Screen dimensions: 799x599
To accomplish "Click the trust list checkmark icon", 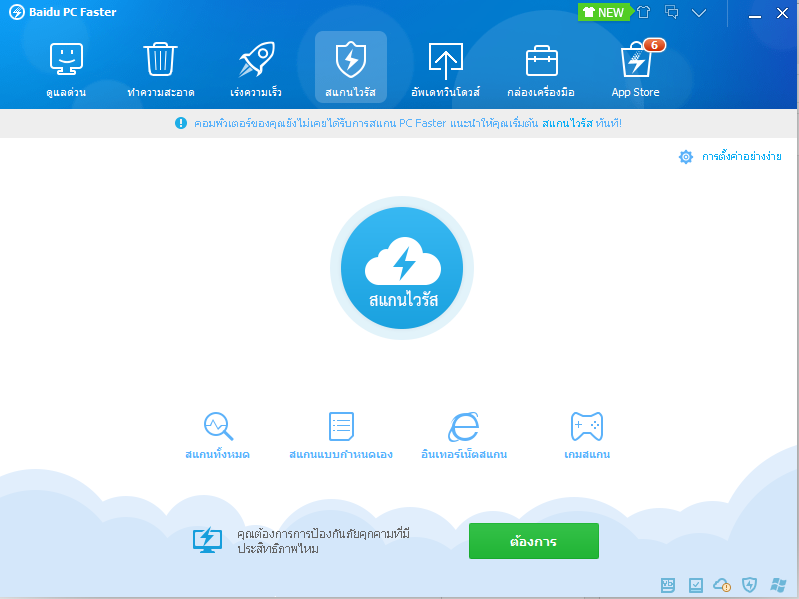I will [x=696, y=585].
